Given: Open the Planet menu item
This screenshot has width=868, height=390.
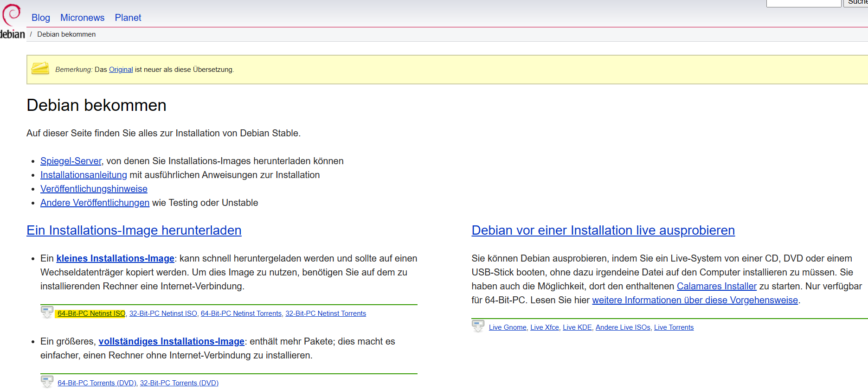Looking at the screenshot, I should click(128, 18).
